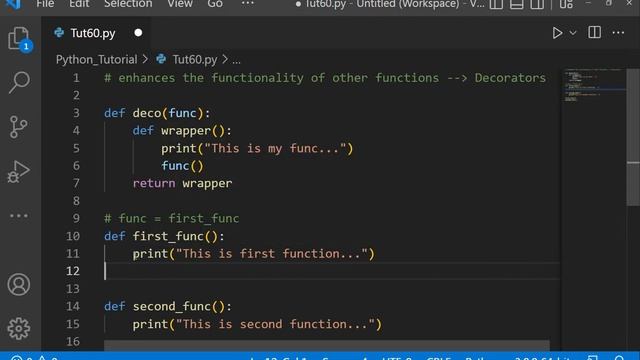Click the minimap code preview
Viewport: 640px width, 360px height.
point(594,87)
